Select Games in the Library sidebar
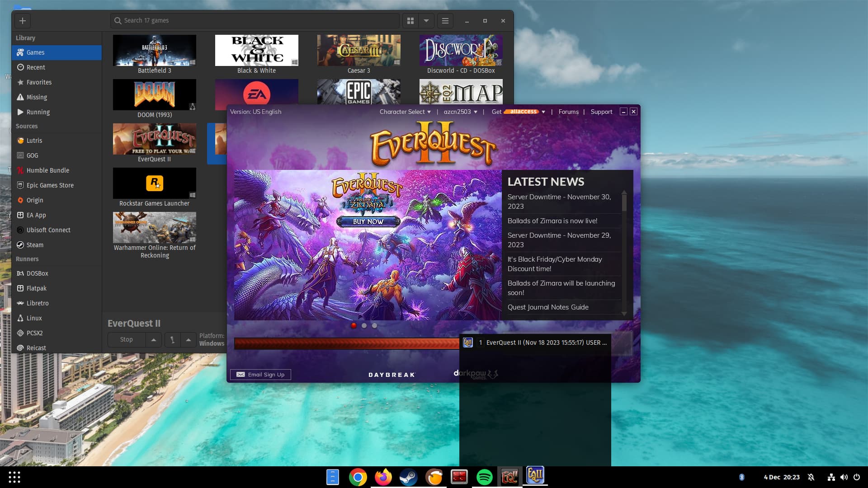 pyautogui.click(x=57, y=52)
